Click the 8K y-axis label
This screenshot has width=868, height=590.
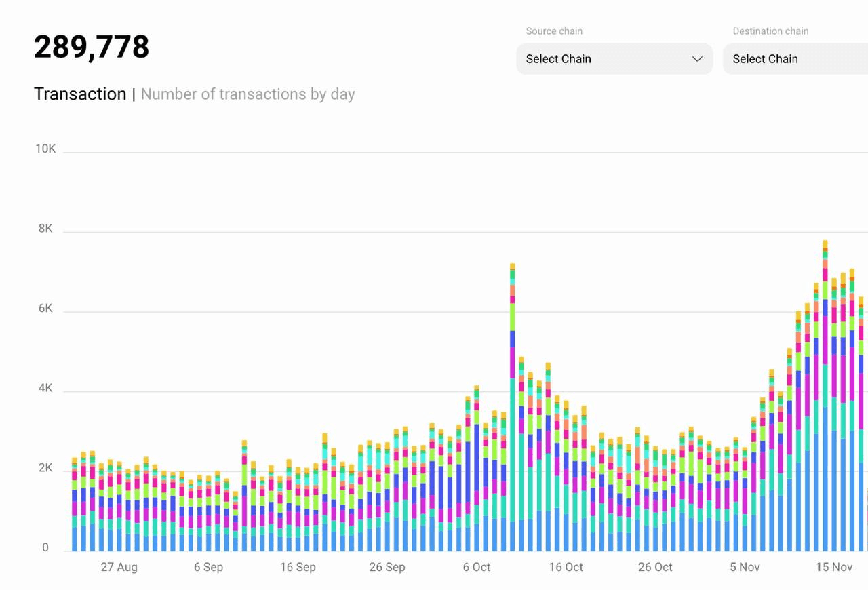tap(45, 229)
